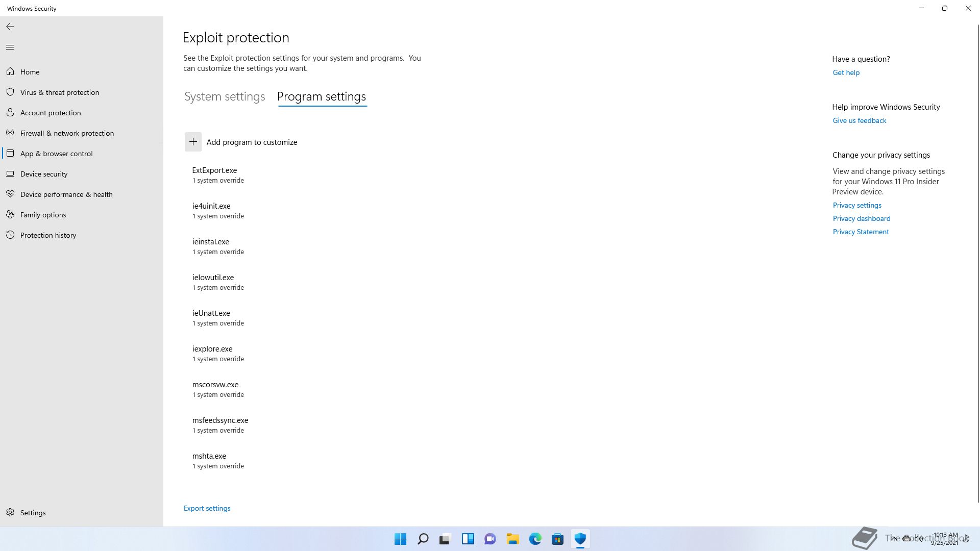Open Teams Chat from taskbar

coord(490,539)
